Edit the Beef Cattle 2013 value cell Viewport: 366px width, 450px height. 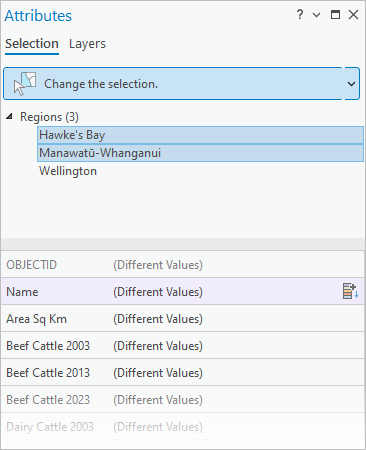(158, 373)
